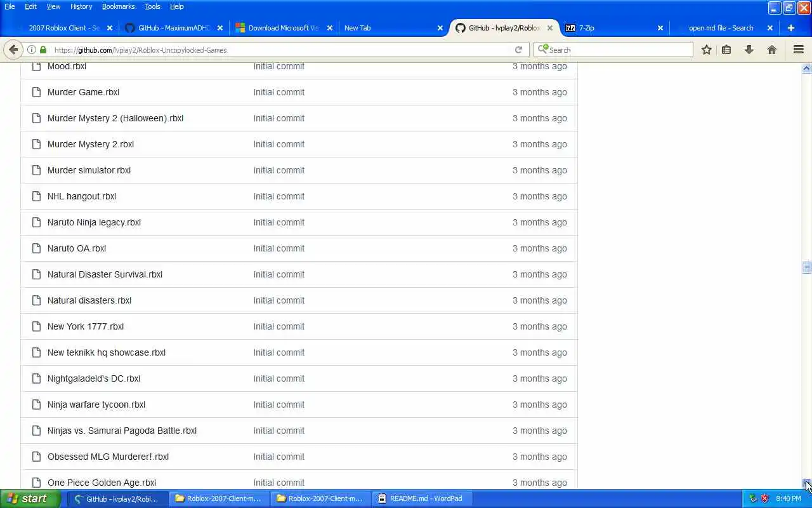The image size is (812, 508).
Task: Close the open md file Search tab
Action: point(770,28)
